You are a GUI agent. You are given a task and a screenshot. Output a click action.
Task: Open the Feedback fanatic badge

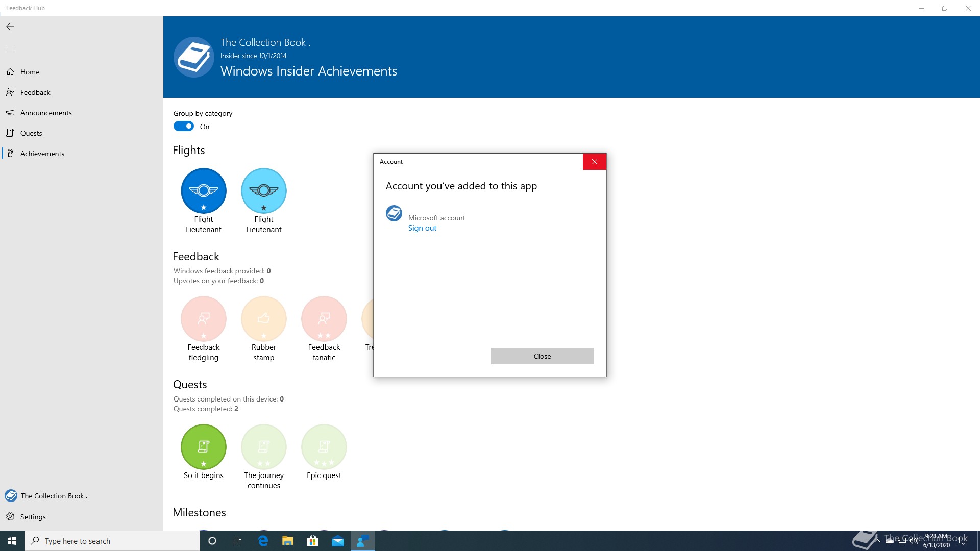(324, 319)
